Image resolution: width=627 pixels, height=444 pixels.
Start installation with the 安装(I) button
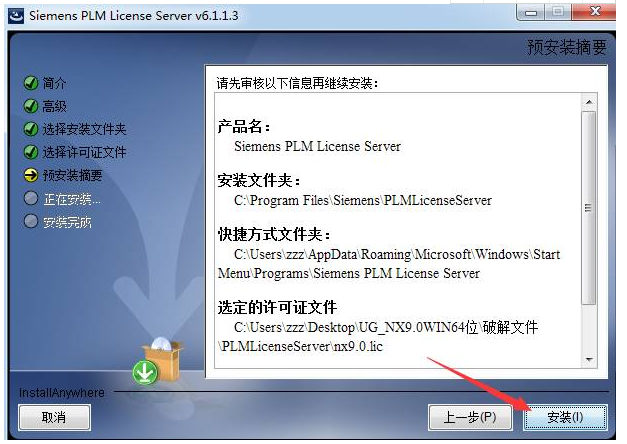tap(565, 417)
